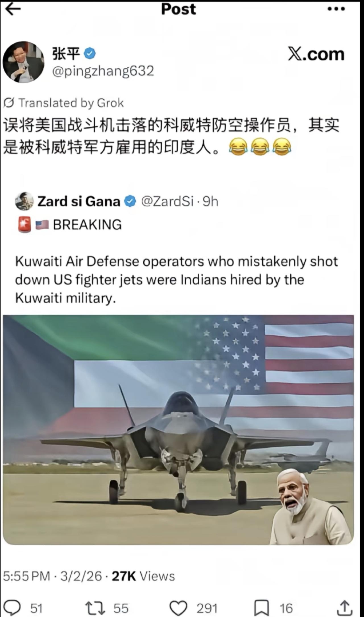364x617 pixels.
Task: Bookmark the post with the bookmark icon
Action: 261,608
